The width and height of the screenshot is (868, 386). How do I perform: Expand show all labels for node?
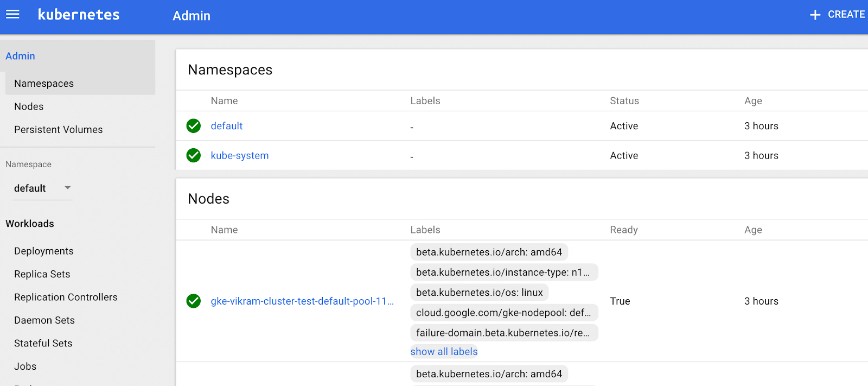tap(444, 352)
